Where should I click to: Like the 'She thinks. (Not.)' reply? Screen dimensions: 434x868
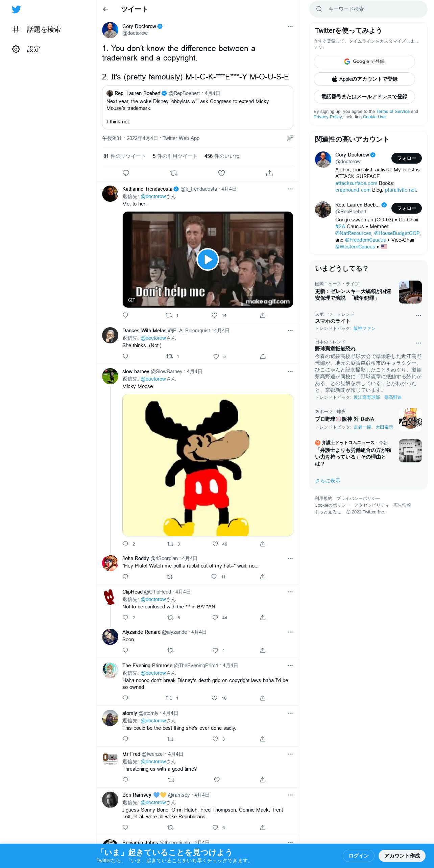pyautogui.click(x=216, y=356)
